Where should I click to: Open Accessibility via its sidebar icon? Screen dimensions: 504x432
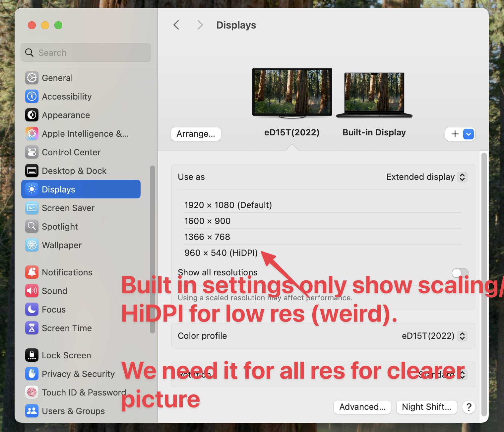(x=32, y=97)
